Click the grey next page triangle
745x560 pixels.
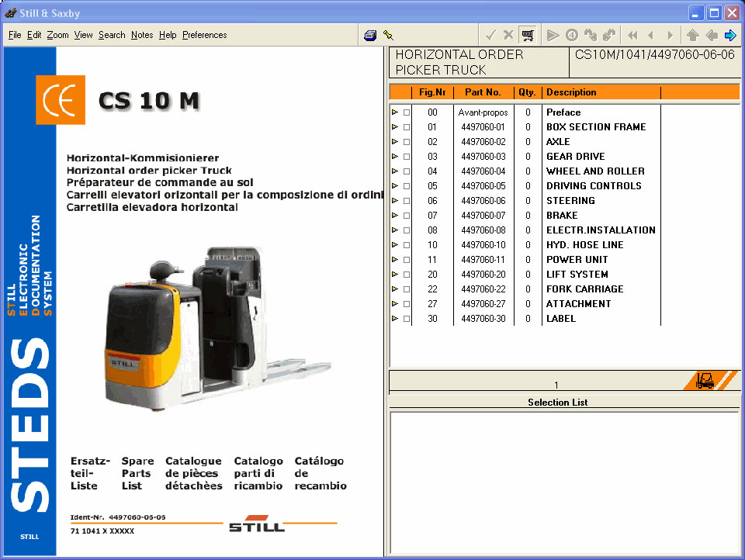670,35
